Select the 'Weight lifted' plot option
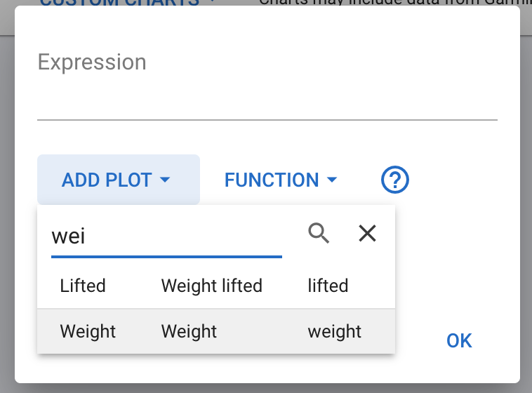This screenshot has width=532, height=393. [211, 286]
